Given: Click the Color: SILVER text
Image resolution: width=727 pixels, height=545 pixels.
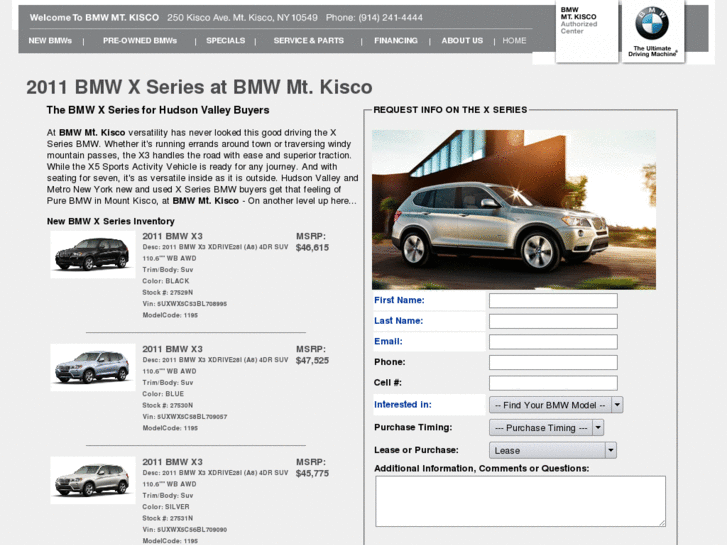Looking at the screenshot, I should [166, 507].
